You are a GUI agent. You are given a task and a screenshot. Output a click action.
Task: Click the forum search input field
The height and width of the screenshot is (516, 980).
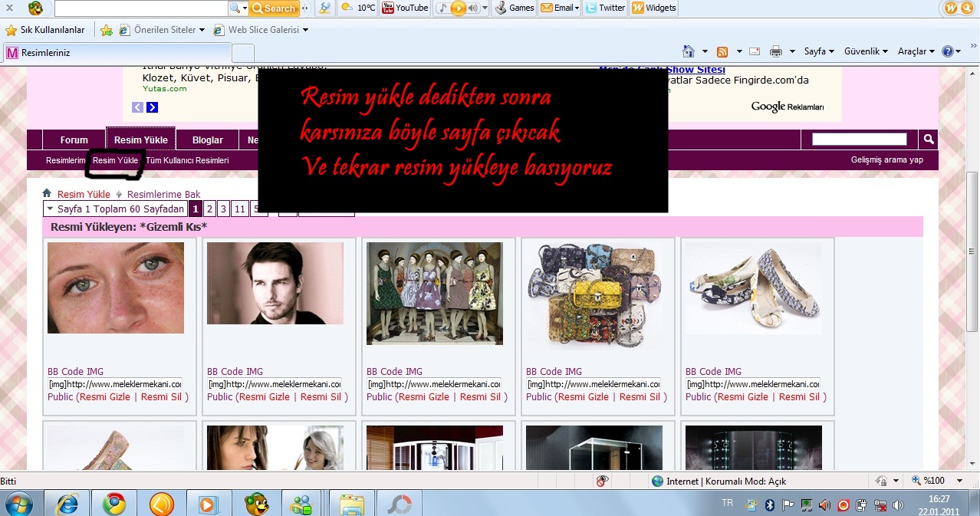859,140
